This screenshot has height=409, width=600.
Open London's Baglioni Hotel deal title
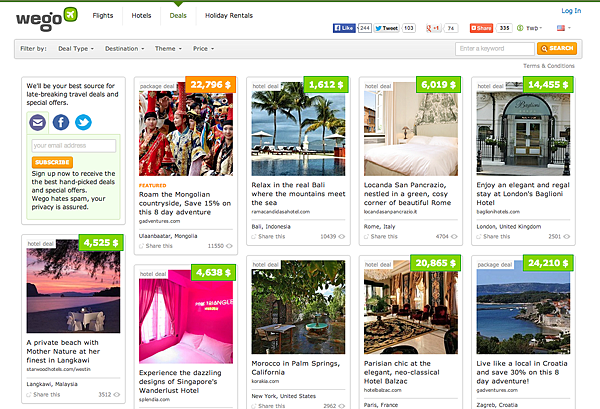[523, 194]
